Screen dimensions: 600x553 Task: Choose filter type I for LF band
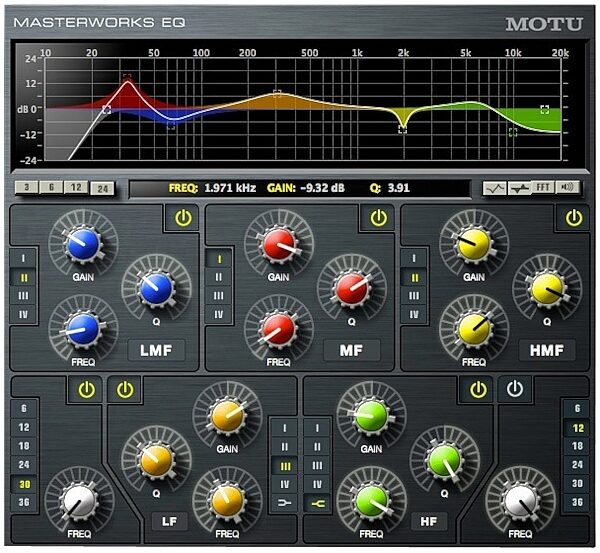285,428
